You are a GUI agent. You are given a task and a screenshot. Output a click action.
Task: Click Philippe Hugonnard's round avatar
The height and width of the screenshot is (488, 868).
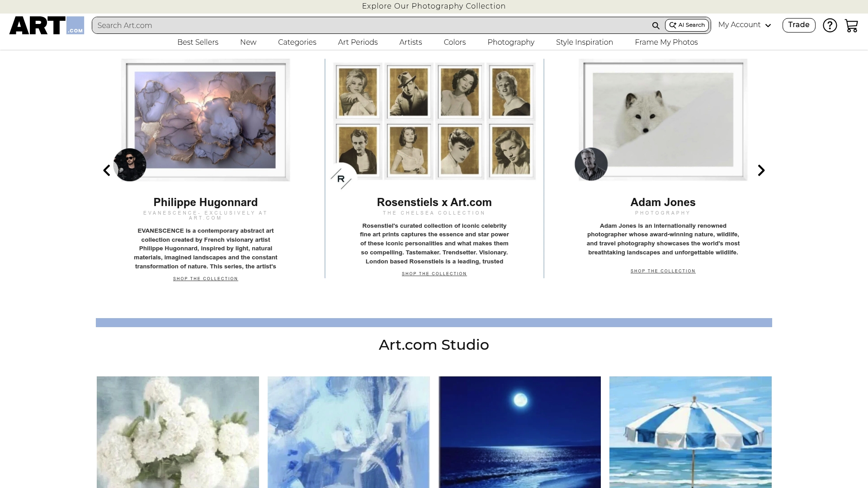tap(130, 164)
